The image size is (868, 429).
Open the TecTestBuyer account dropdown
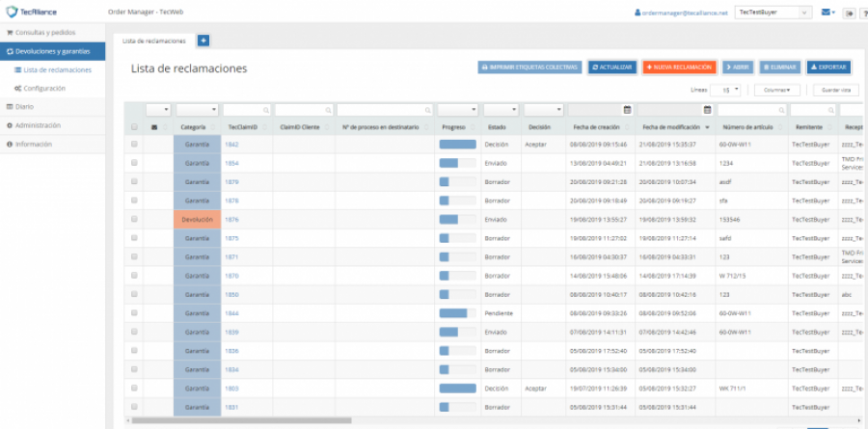(773, 13)
